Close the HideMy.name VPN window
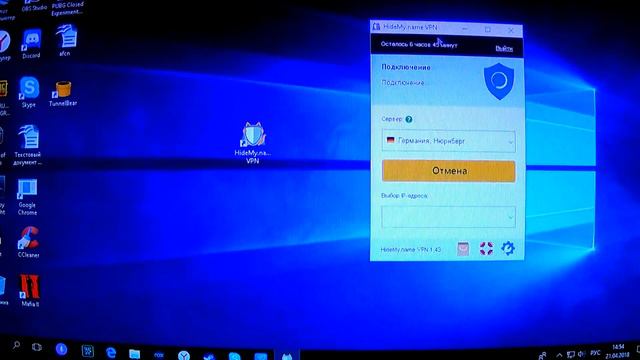Image resolution: width=640 pixels, height=360 pixels. click(x=511, y=30)
